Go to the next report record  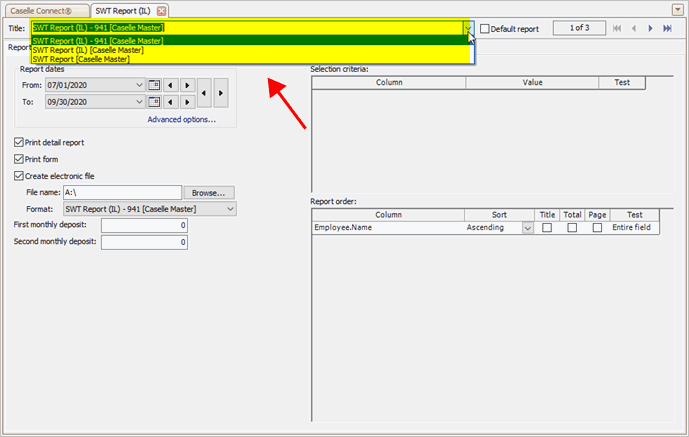click(x=650, y=29)
